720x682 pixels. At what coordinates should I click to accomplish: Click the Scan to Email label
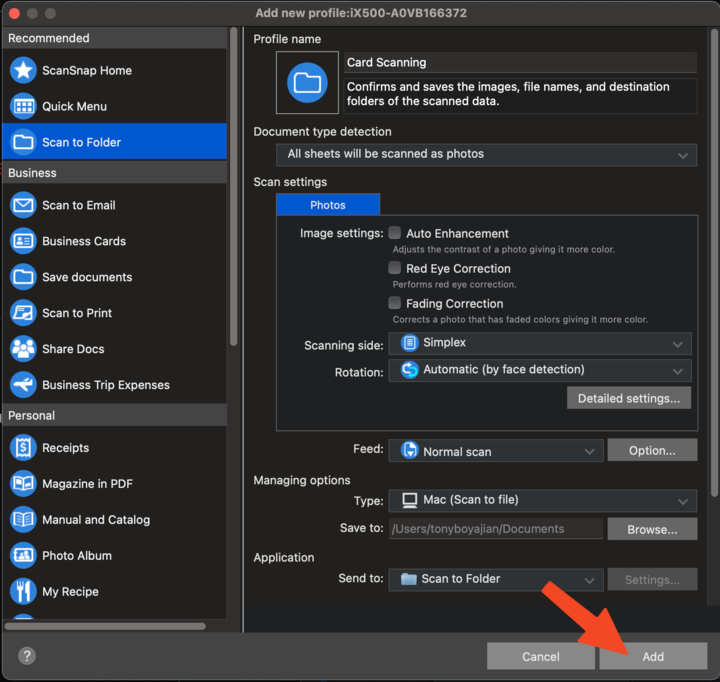tap(79, 205)
